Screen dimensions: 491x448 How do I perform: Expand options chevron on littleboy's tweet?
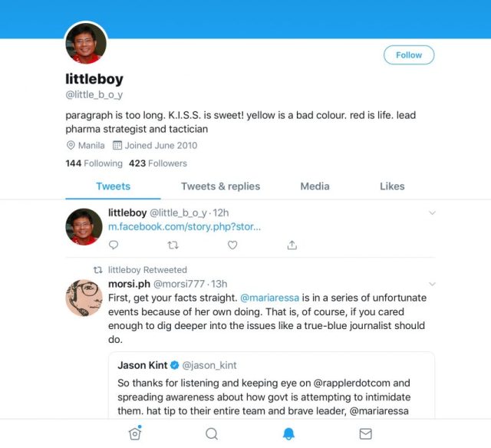coord(432,212)
